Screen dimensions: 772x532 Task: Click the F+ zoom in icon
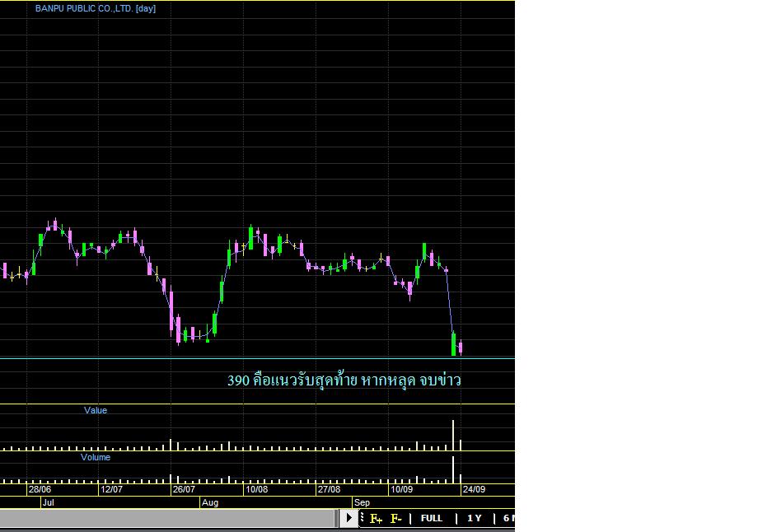[376, 518]
